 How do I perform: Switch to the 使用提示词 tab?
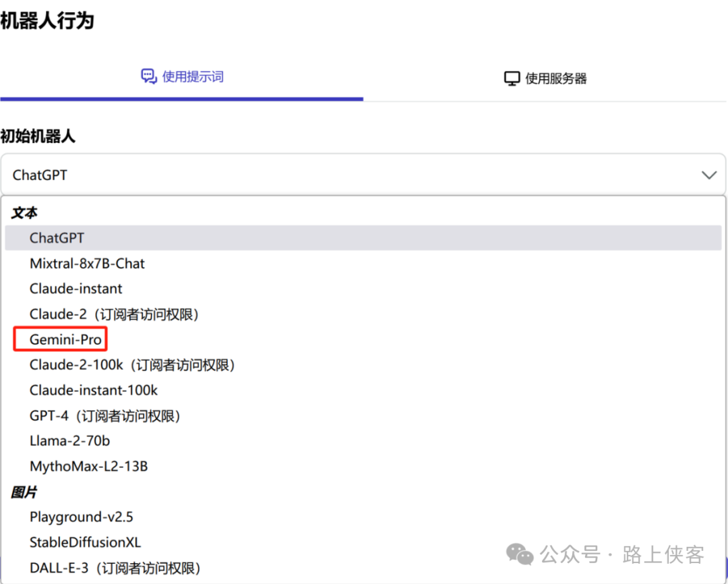(x=181, y=77)
